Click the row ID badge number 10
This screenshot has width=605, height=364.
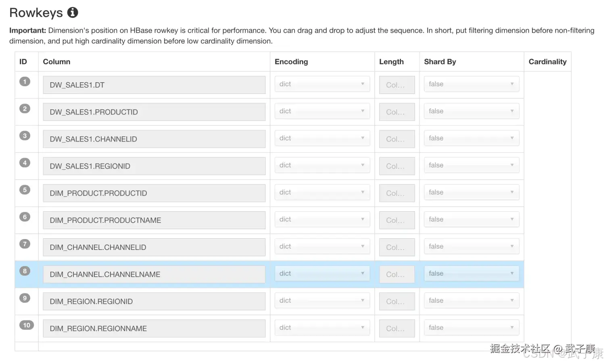point(27,325)
